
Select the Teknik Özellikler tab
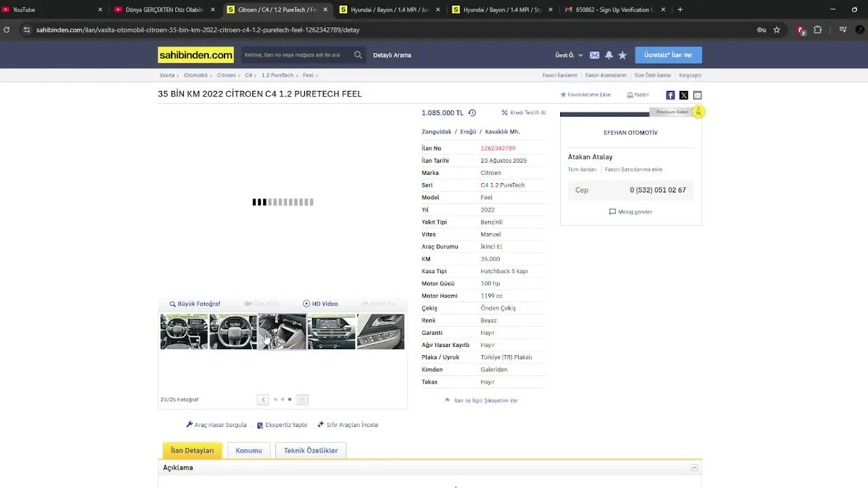click(311, 451)
